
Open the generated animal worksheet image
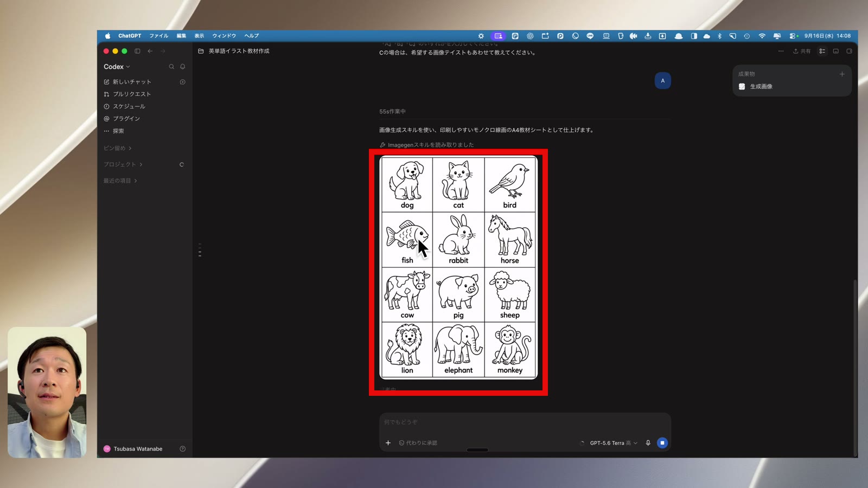coord(458,267)
